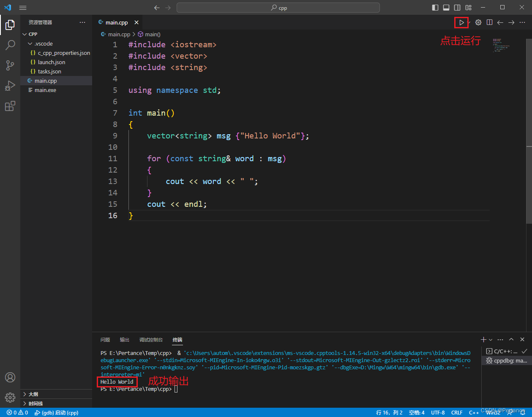Open new terminal profile dropdown

491,339
